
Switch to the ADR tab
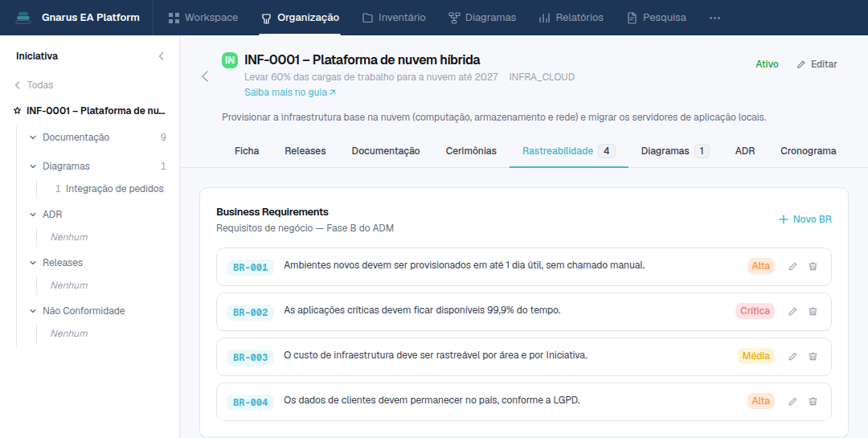click(x=744, y=151)
